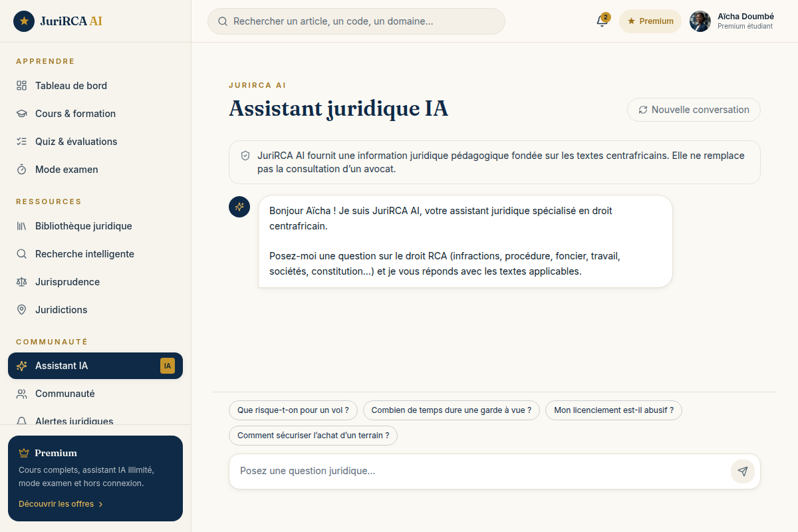Click the Assistant juridique IA heading
The width and height of the screenshot is (798, 532).
[338, 108]
